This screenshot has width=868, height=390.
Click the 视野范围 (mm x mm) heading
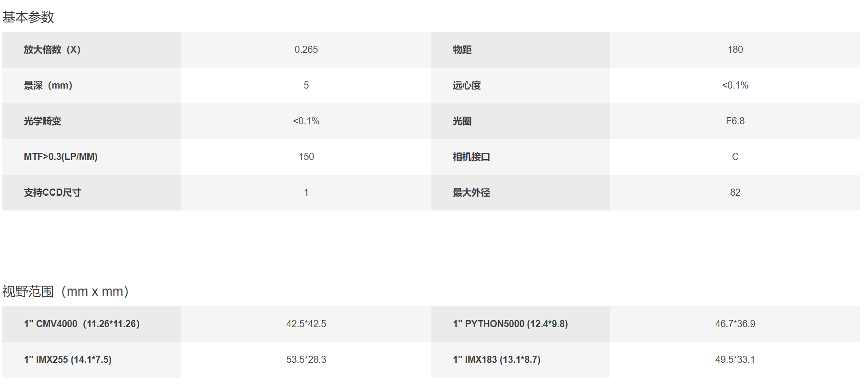[x=66, y=291]
